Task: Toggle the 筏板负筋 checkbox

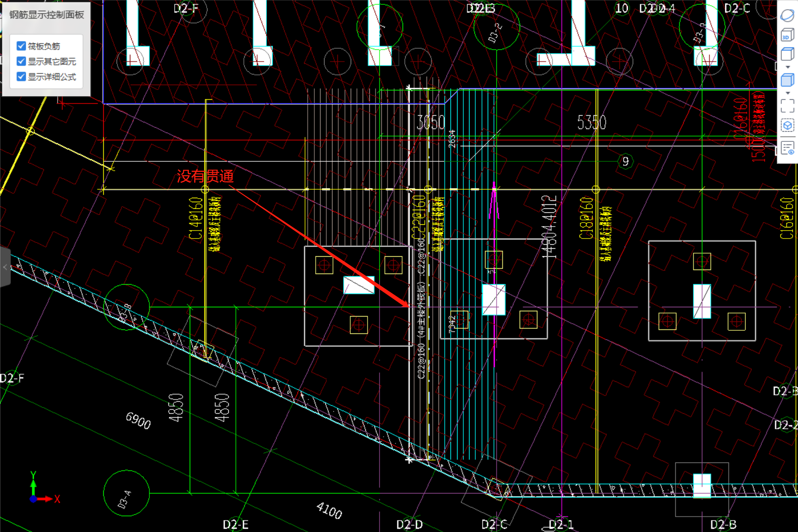Action: click(21, 46)
